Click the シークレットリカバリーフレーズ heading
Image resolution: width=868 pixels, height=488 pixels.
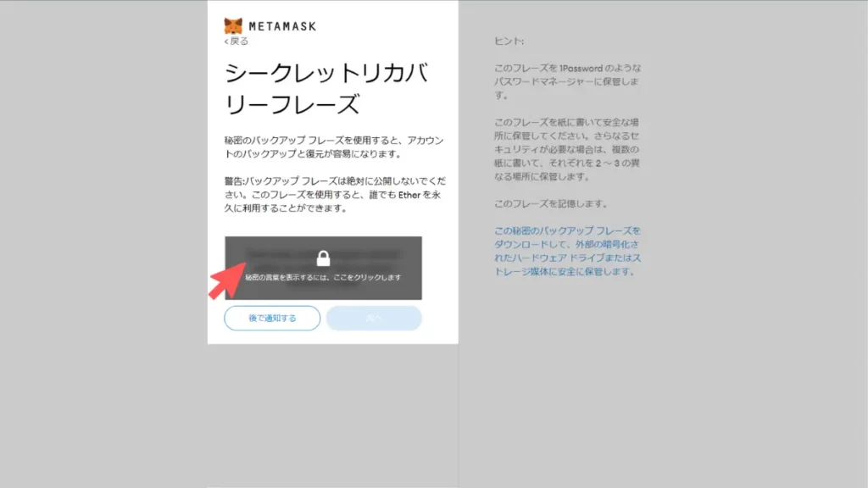pyautogui.click(x=326, y=88)
